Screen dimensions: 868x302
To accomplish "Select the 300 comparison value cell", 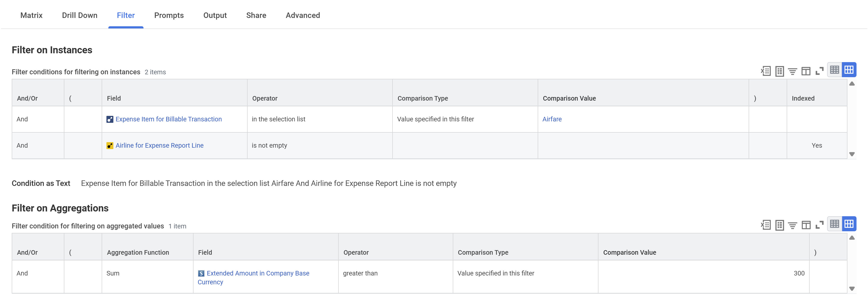I will (x=704, y=277).
